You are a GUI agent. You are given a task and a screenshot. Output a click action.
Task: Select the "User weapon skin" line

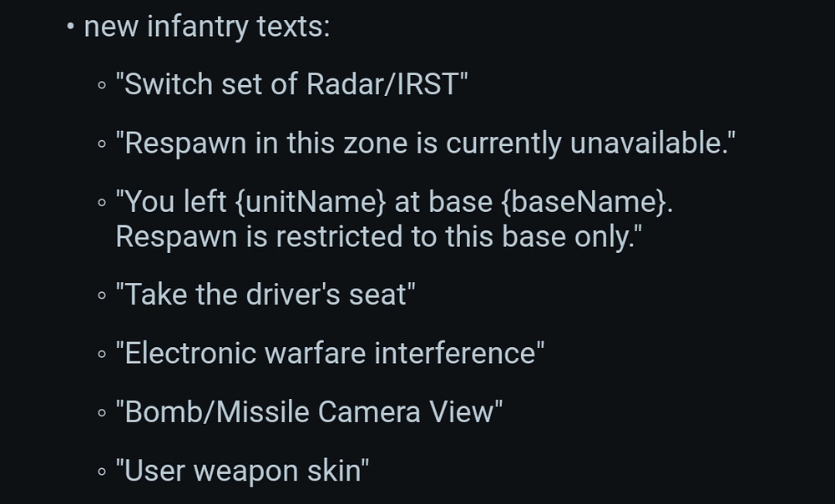click(242, 471)
